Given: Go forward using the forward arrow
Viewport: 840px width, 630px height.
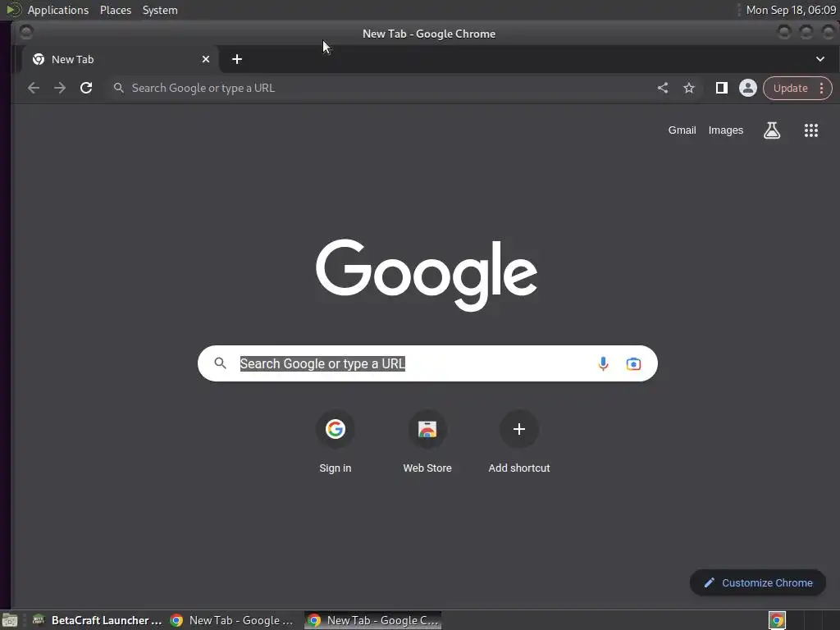Looking at the screenshot, I should [x=59, y=88].
